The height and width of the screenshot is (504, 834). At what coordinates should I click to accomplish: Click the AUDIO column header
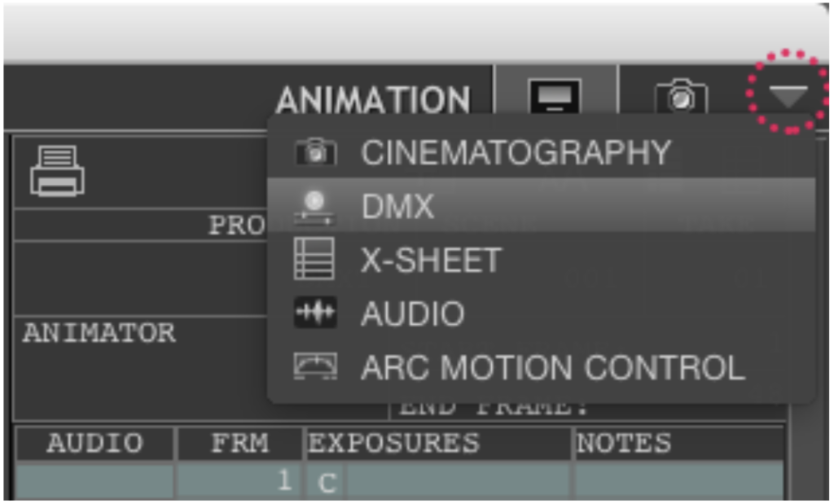[95, 443]
